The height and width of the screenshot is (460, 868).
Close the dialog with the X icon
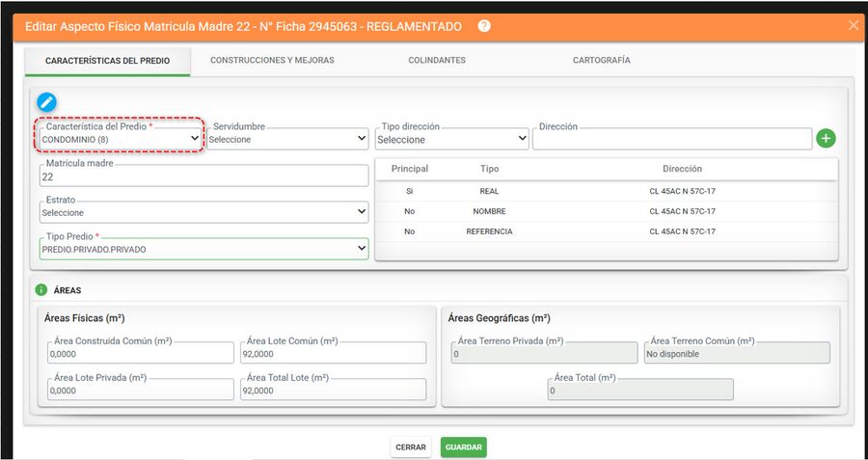click(x=854, y=25)
